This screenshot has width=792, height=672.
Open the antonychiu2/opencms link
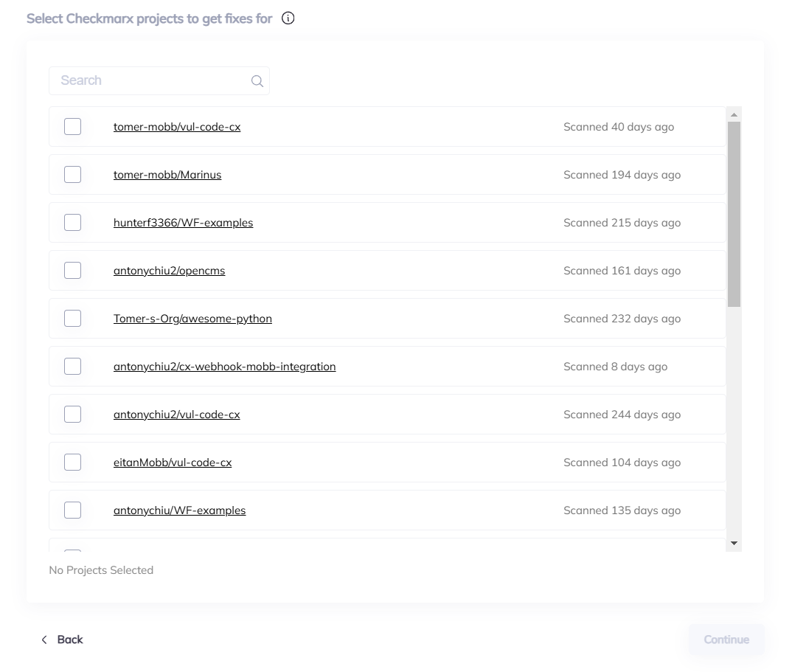tap(169, 271)
